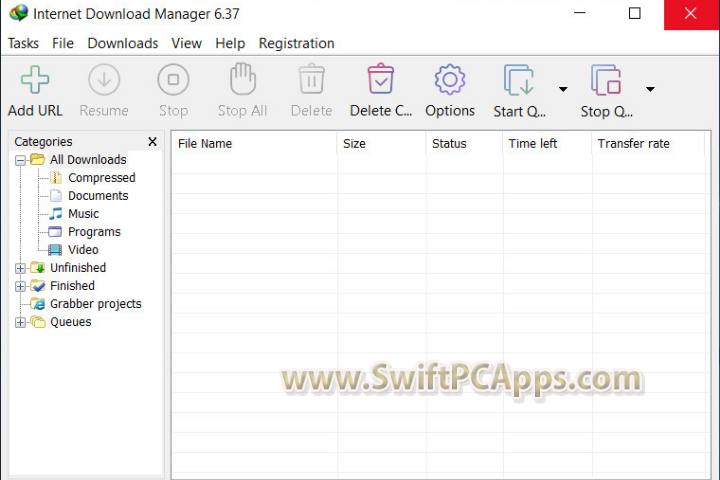Click the Video film icon
This screenshot has height=480, width=720.
point(55,250)
